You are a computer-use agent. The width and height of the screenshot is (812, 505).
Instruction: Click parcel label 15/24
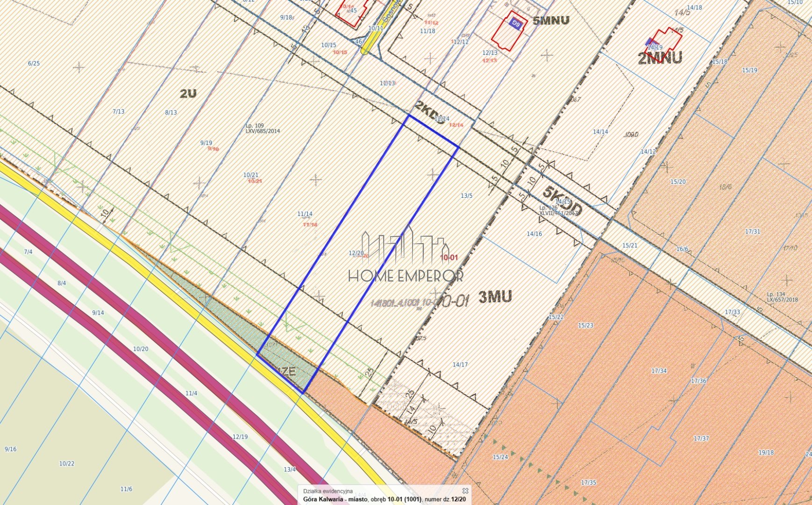500,457
